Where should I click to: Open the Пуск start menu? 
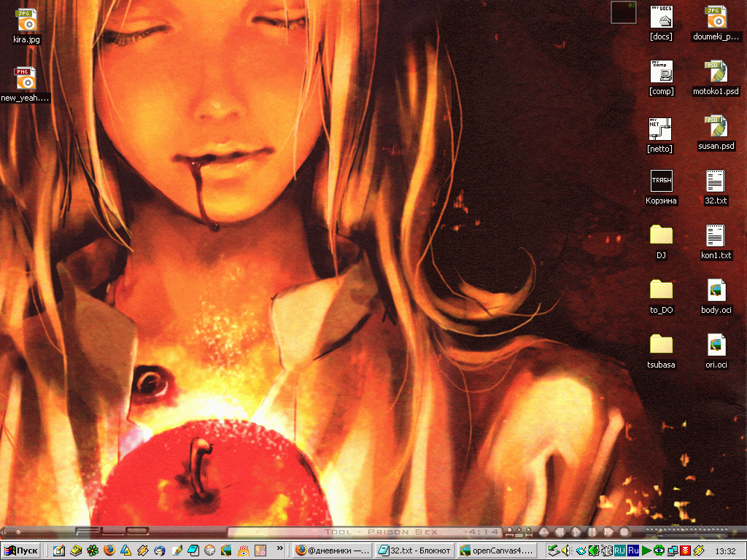21,551
